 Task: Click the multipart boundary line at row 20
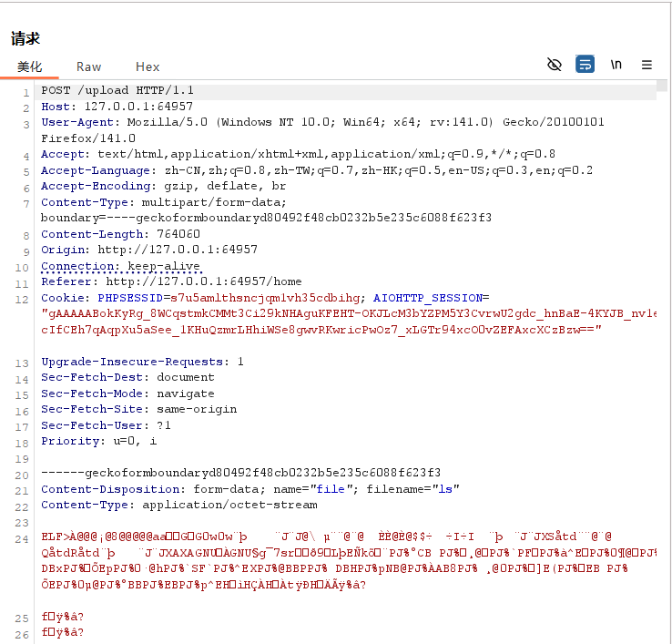pos(241,473)
